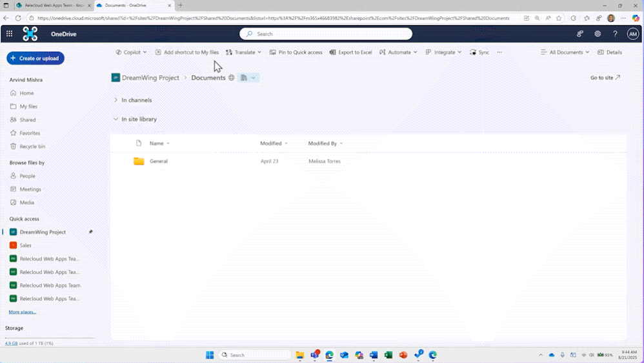Open the Details pane
This screenshot has width=644, height=363.
coord(610,52)
